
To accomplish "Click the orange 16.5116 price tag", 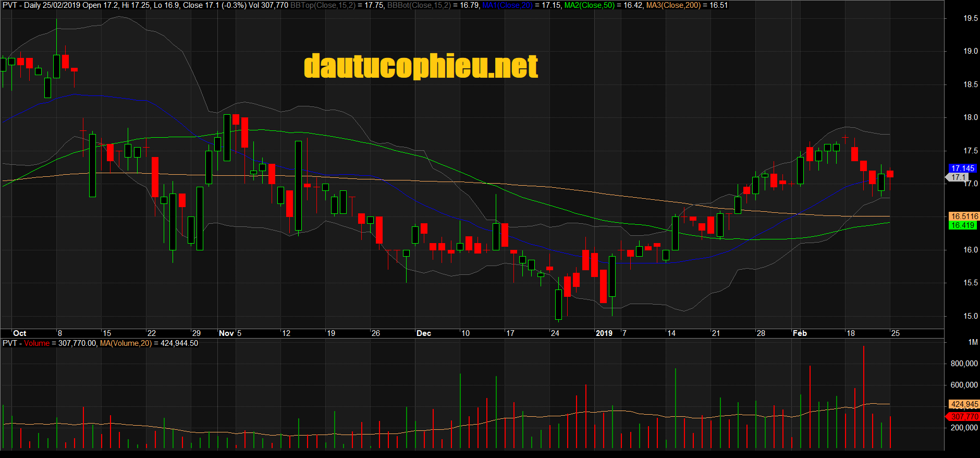I will pos(964,216).
